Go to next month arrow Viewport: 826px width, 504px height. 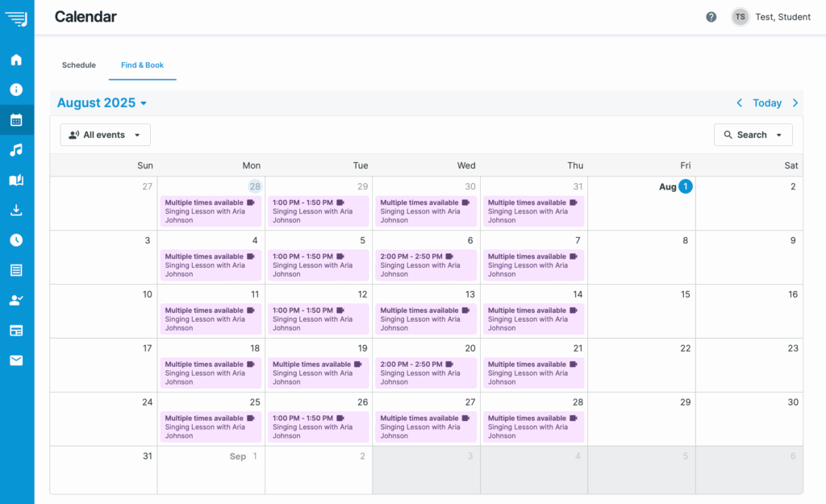795,103
